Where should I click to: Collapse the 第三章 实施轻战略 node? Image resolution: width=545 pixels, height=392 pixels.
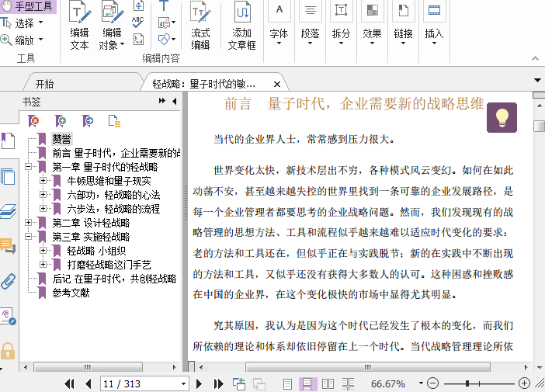pyautogui.click(x=29, y=236)
